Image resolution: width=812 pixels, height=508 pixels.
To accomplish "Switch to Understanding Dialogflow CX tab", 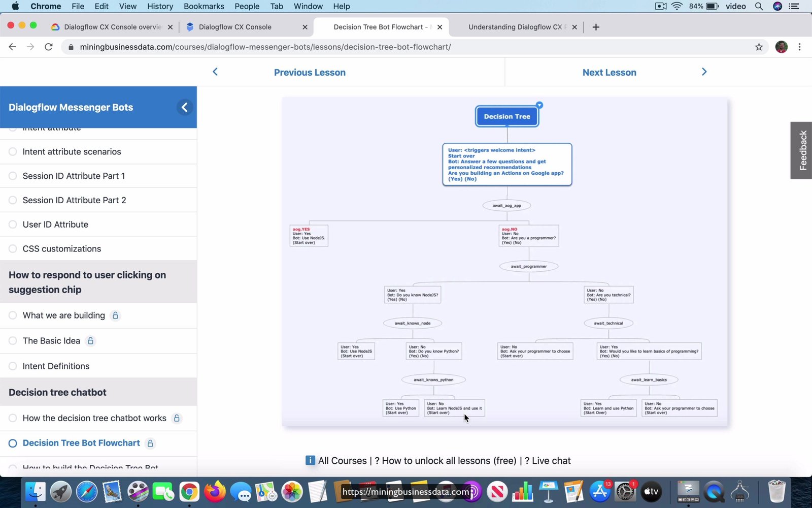I will tap(517, 27).
